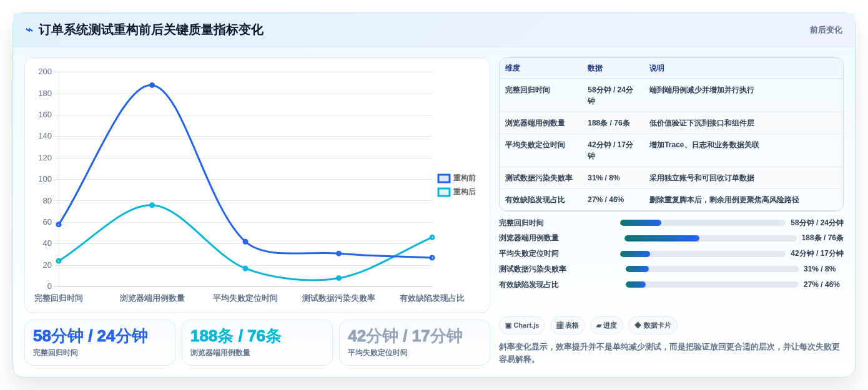
Task: Click the dashboard title 订单系统测试重构前后关键质量指标变化
Action: pyautogui.click(x=151, y=30)
